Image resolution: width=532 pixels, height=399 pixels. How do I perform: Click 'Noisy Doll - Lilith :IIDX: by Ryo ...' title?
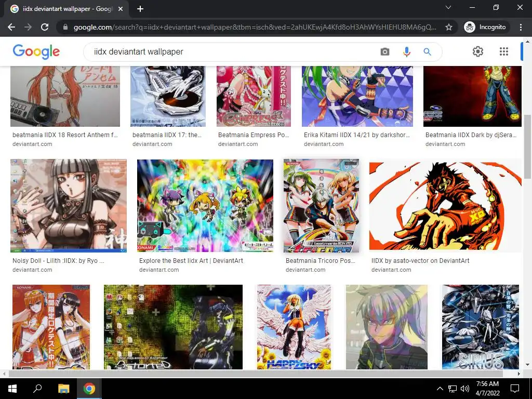pyautogui.click(x=58, y=261)
